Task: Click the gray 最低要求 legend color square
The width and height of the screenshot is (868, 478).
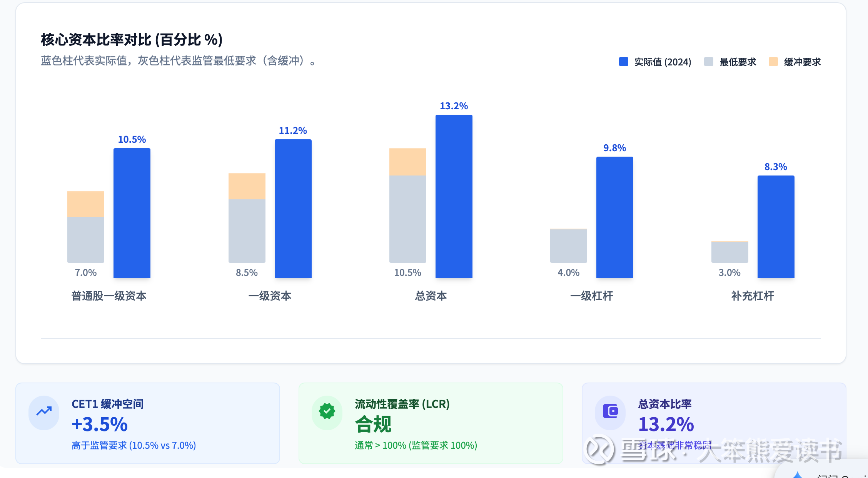Action: [x=709, y=62]
